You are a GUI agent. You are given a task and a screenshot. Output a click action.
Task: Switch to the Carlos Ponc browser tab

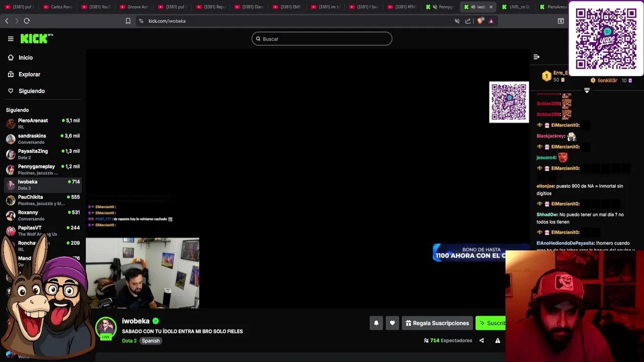tap(58, 7)
